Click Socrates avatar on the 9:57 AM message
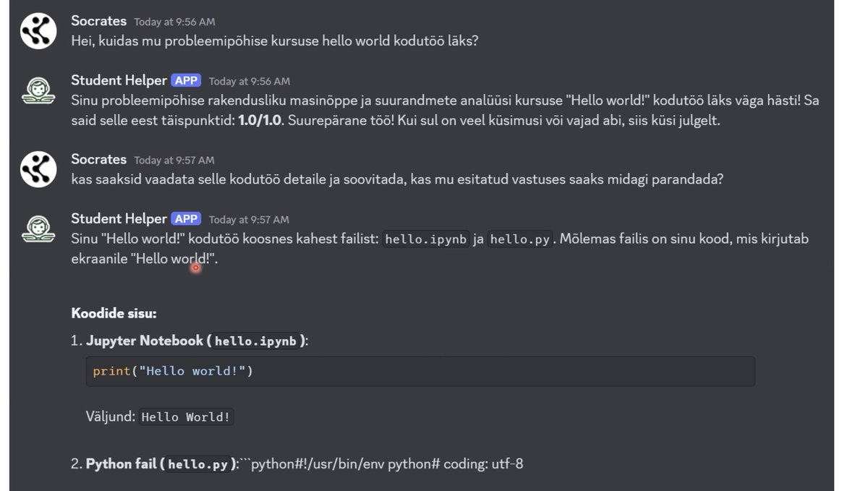Viewport: 868px width, 491px height. tap(38, 169)
